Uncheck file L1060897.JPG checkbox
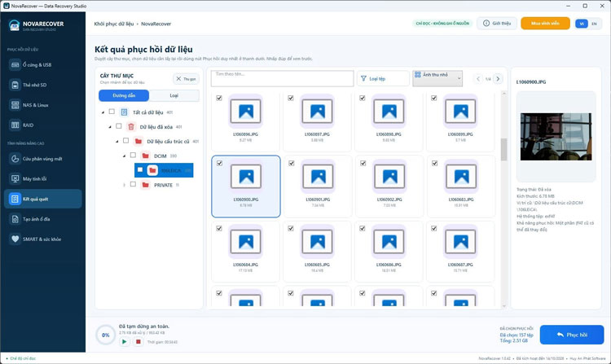The image size is (611, 364). (x=291, y=98)
